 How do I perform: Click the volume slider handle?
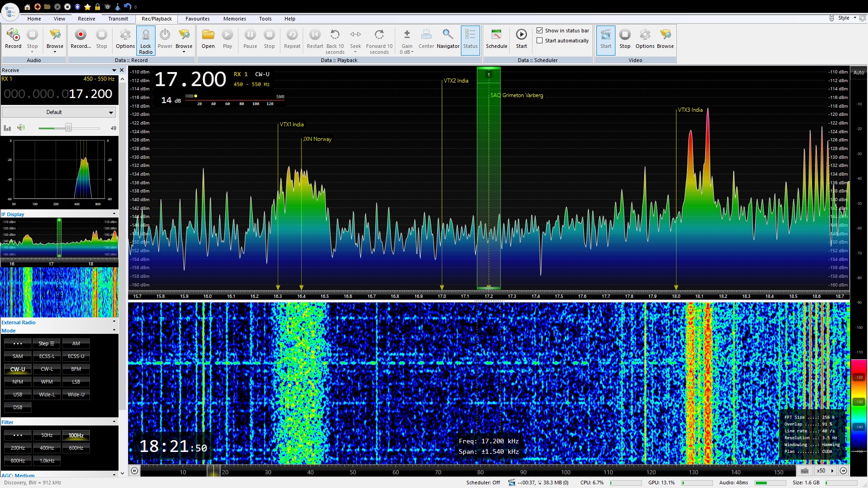coord(68,128)
